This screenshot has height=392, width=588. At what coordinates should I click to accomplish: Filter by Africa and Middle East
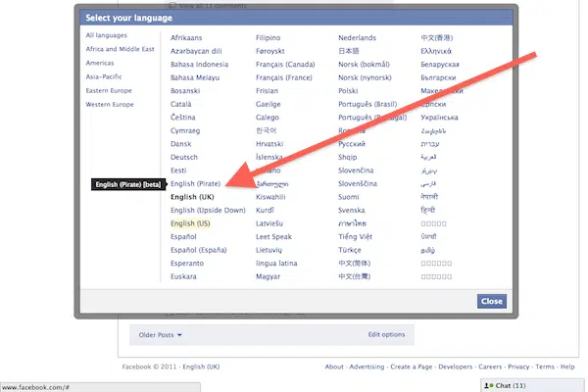point(120,49)
